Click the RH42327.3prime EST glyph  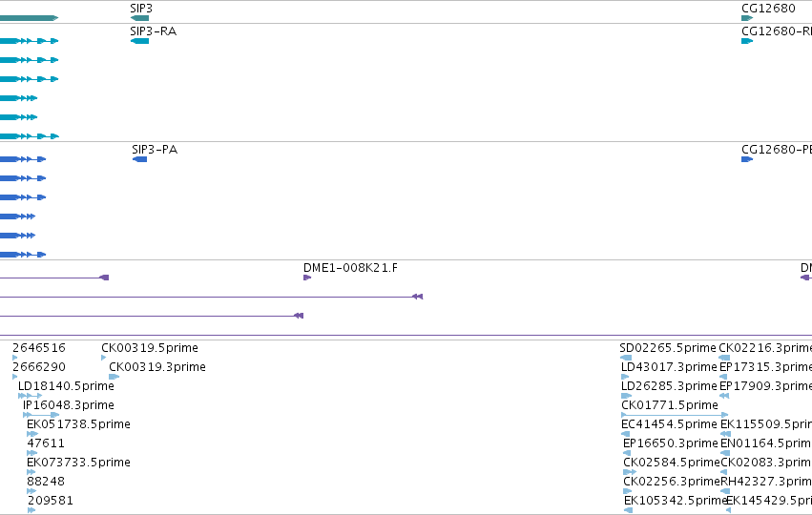tap(724, 491)
